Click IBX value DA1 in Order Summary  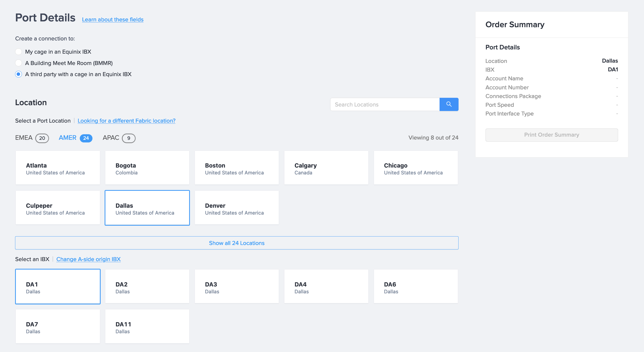613,70
